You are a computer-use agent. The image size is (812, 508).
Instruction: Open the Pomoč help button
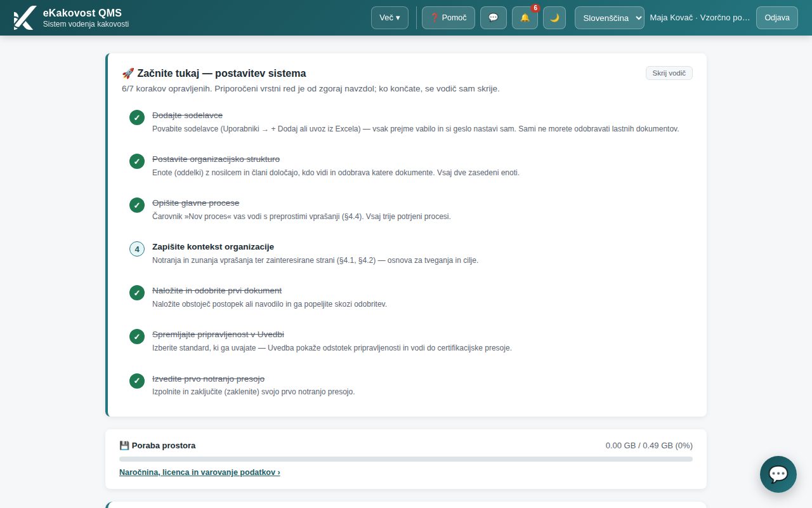tap(449, 18)
